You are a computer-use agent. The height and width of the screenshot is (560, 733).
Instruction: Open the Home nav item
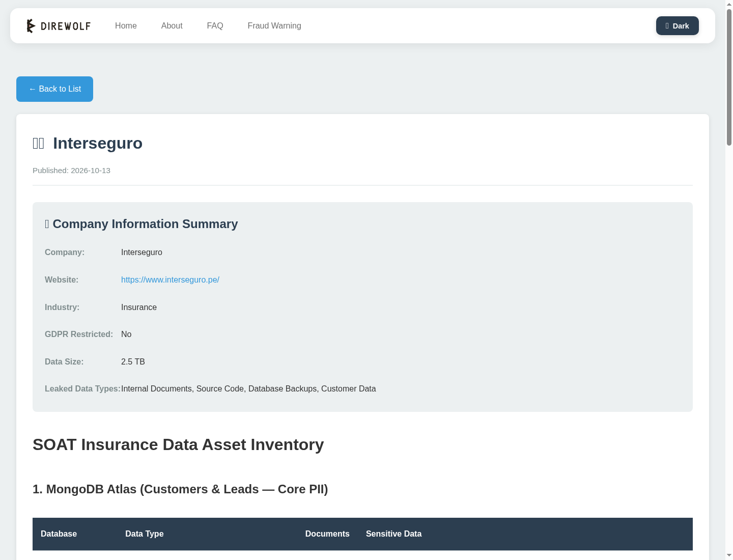click(x=126, y=26)
